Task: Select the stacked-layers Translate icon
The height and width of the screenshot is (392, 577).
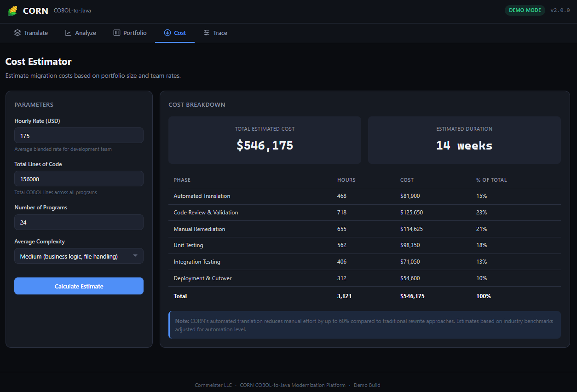Action: [x=17, y=33]
